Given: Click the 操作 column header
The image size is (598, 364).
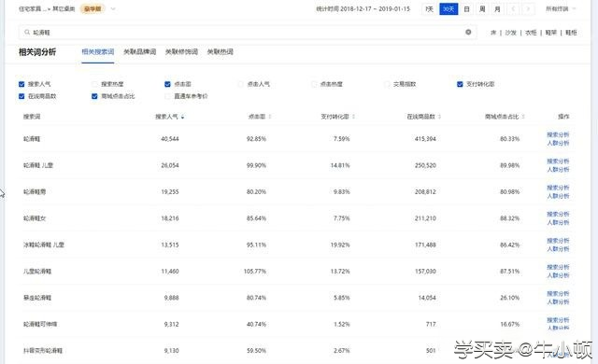Looking at the screenshot, I should point(563,117).
